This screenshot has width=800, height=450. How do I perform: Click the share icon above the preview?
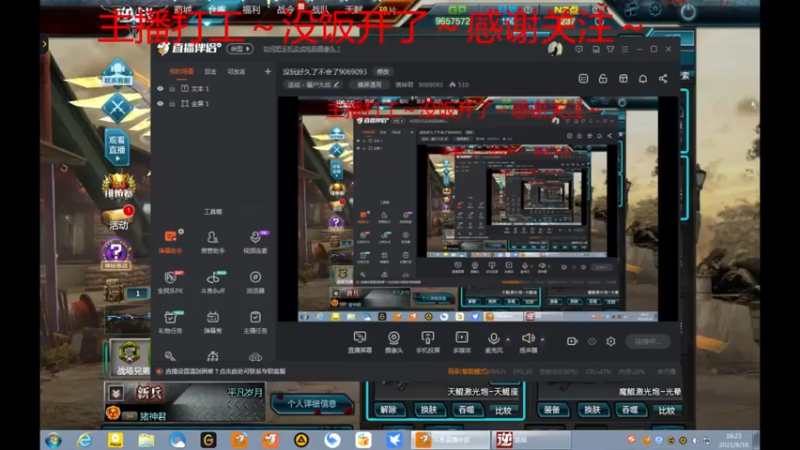click(663, 79)
